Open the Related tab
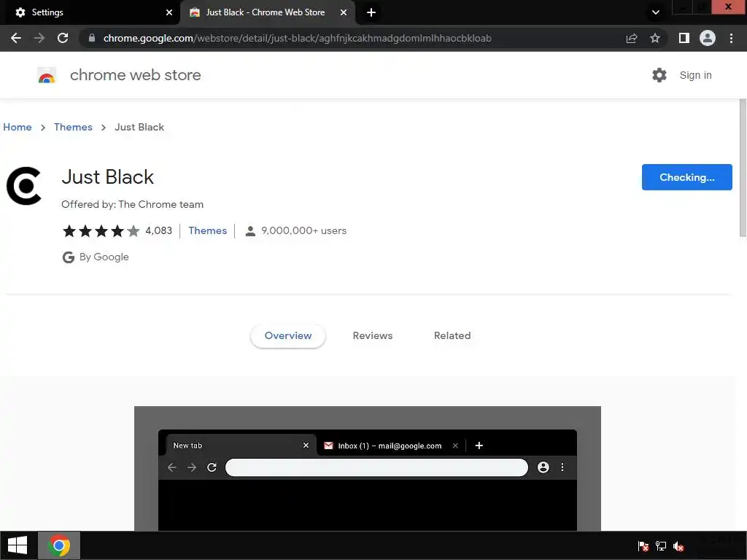The image size is (747, 560). pos(452,335)
